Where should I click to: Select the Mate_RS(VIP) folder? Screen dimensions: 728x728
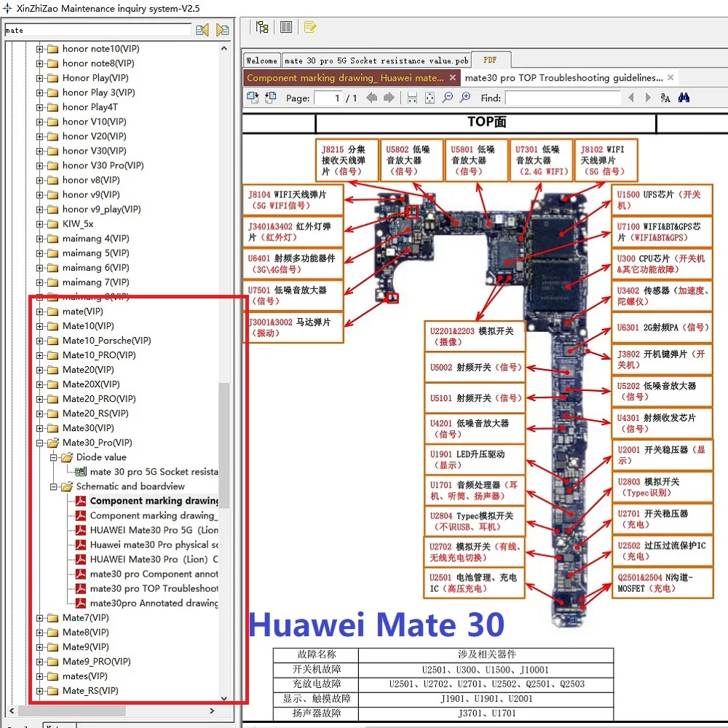point(90,691)
